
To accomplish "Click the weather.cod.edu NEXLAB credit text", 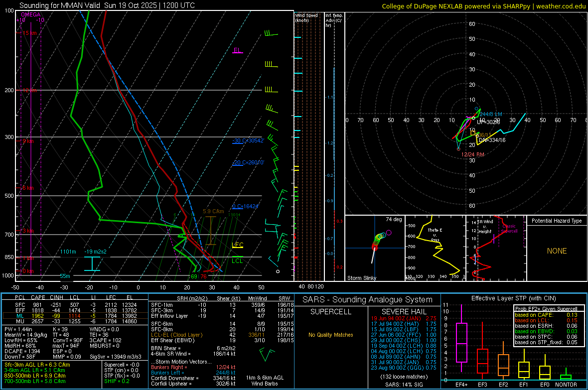I will pos(483,6).
